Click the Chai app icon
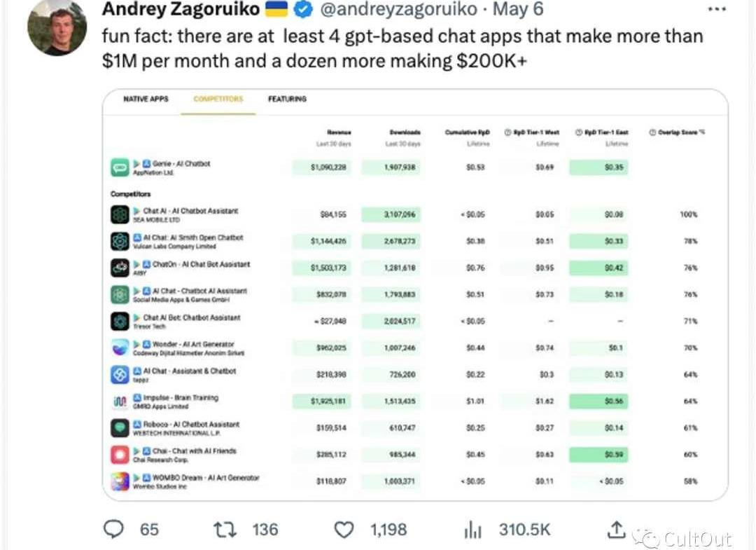The height and width of the screenshot is (550, 756). tap(120, 454)
